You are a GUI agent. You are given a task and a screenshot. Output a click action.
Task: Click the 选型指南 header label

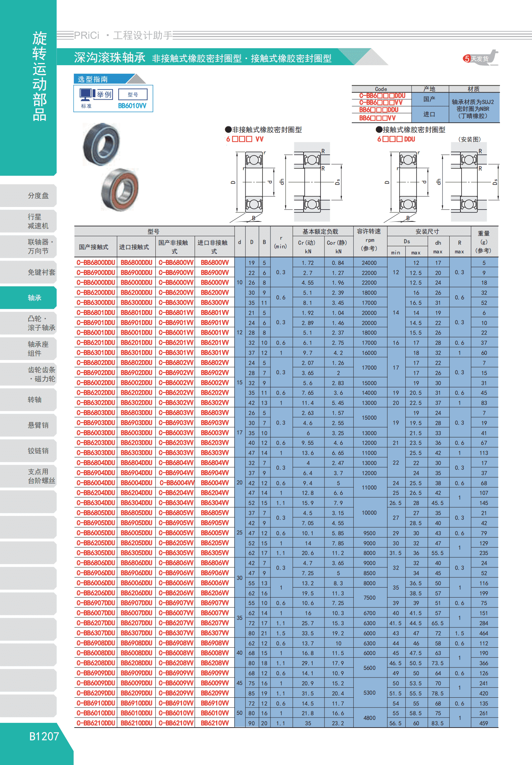point(93,79)
